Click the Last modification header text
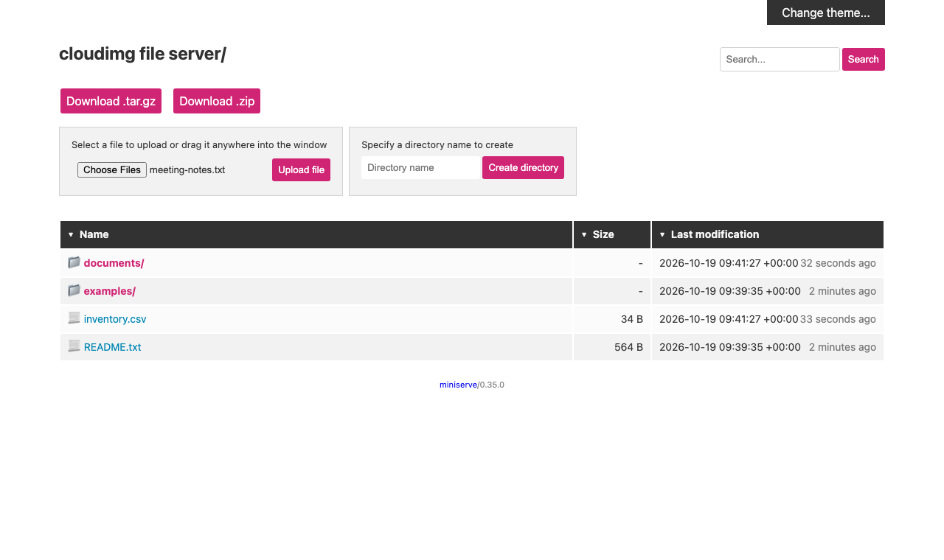The width and height of the screenshot is (944, 560). [715, 234]
